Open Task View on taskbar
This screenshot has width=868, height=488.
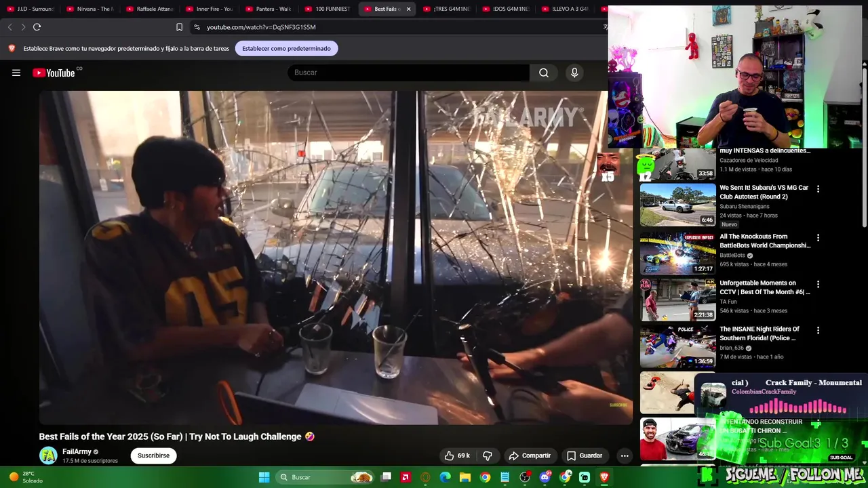pos(386,477)
